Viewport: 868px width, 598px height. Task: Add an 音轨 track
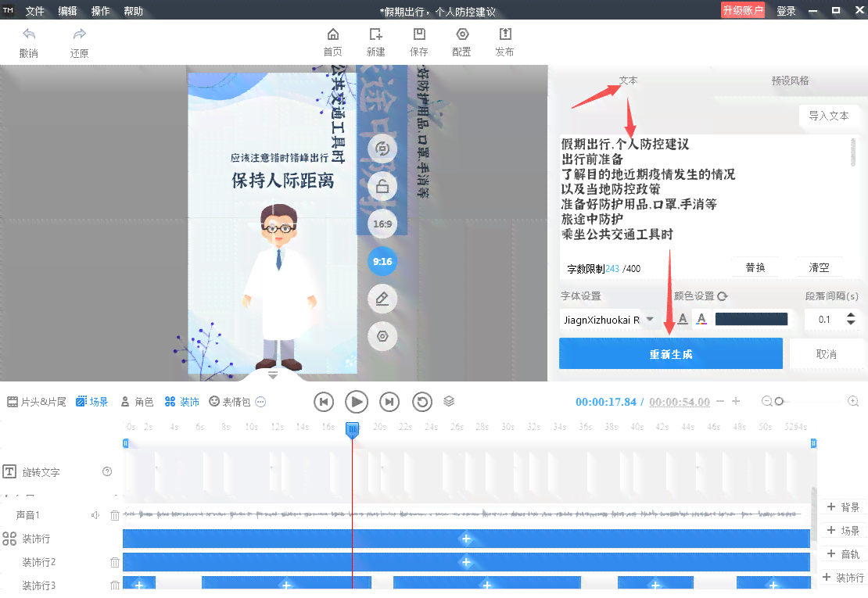tap(843, 553)
